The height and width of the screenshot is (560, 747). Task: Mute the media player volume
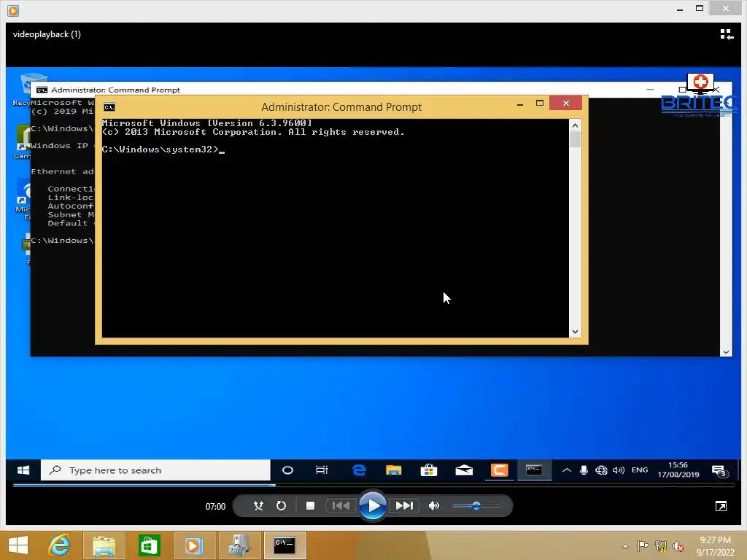click(433, 506)
